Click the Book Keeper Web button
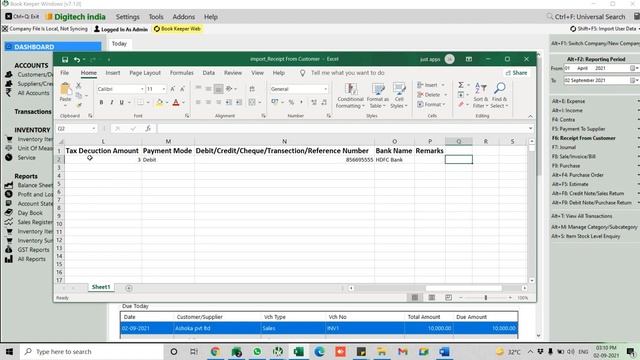 click(177, 29)
